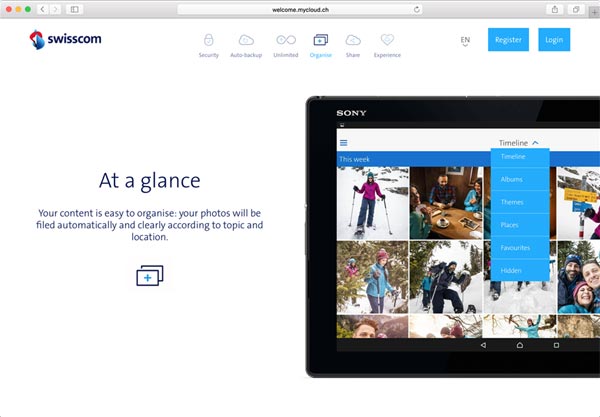
Task: Click the welcome.mycloud.ch address bar
Action: (x=300, y=9)
